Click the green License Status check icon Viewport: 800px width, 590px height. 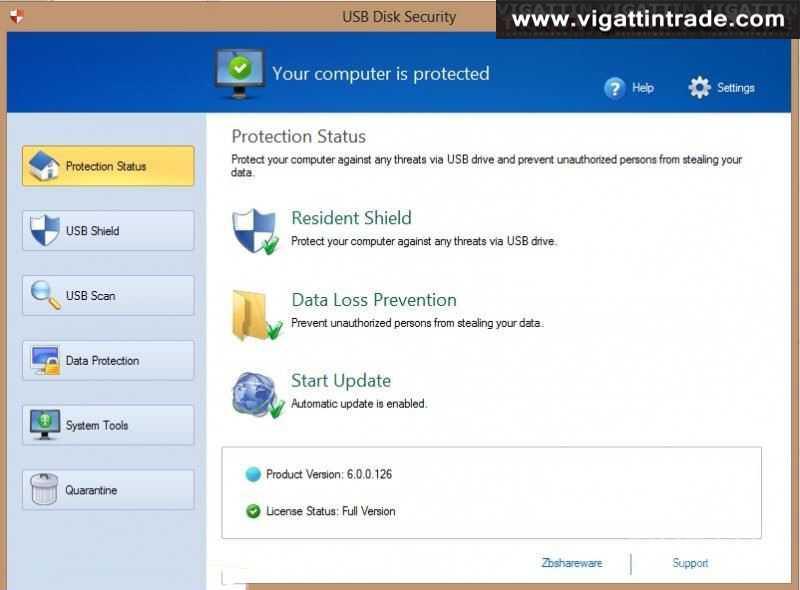253,511
